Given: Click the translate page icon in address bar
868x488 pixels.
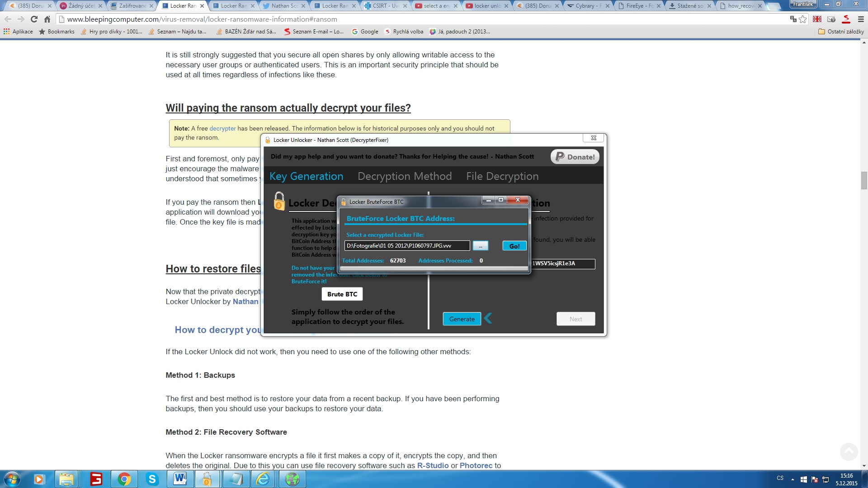Looking at the screenshot, I should click(x=793, y=19).
